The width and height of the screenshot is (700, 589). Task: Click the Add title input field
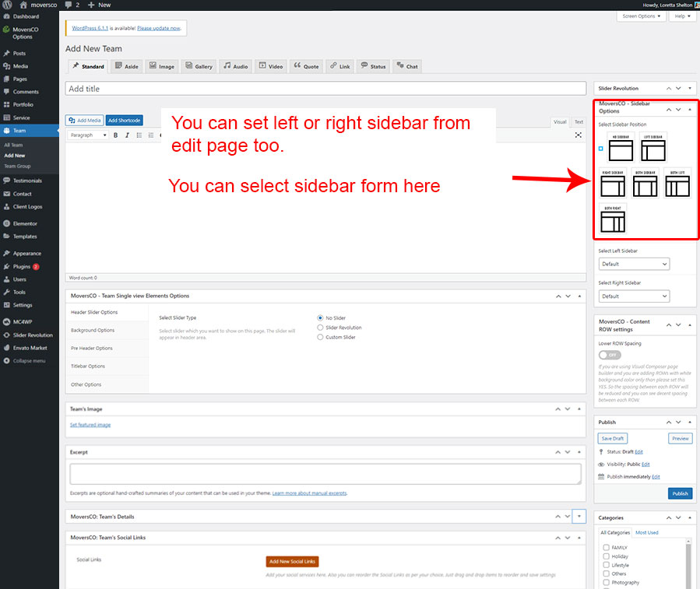(x=325, y=89)
